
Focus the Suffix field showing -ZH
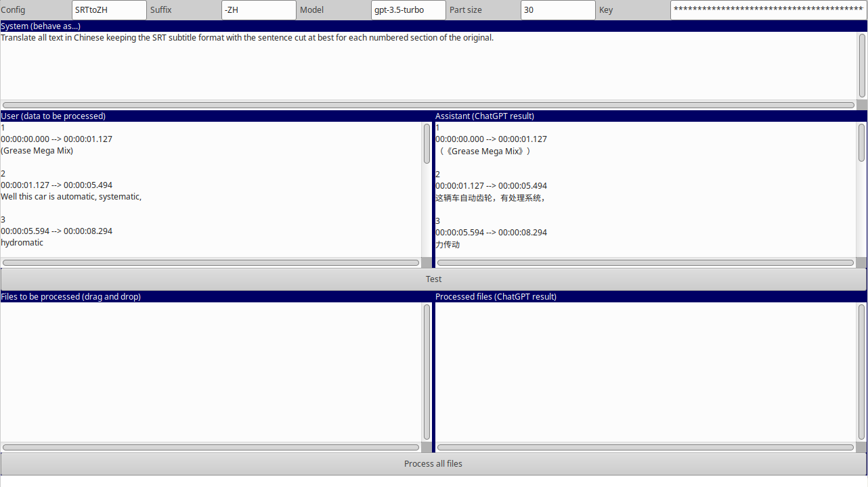click(258, 10)
